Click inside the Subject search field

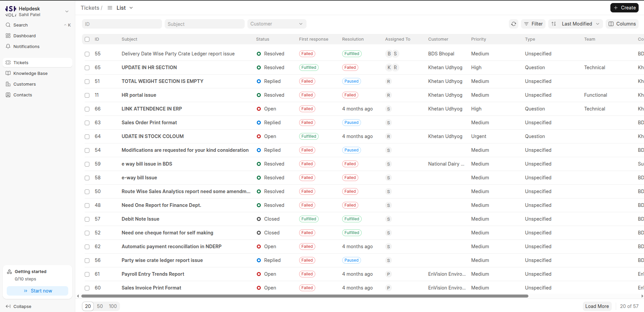[x=204, y=24]
